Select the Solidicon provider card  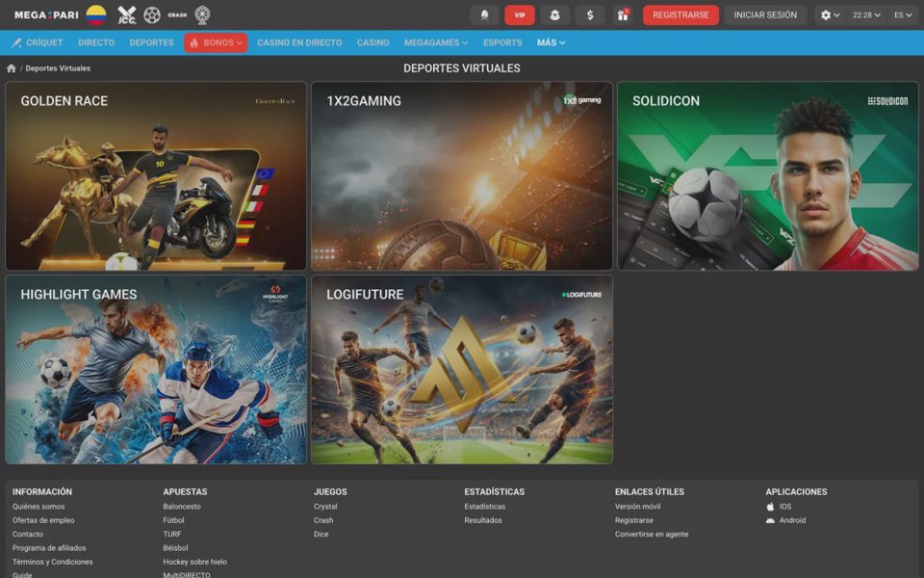768,175
